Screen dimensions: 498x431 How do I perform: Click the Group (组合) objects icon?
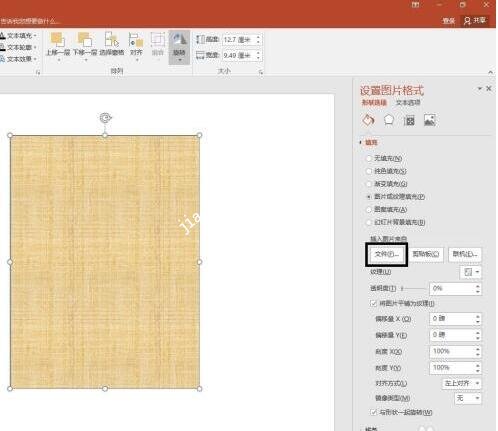click(x=158, y=39)
